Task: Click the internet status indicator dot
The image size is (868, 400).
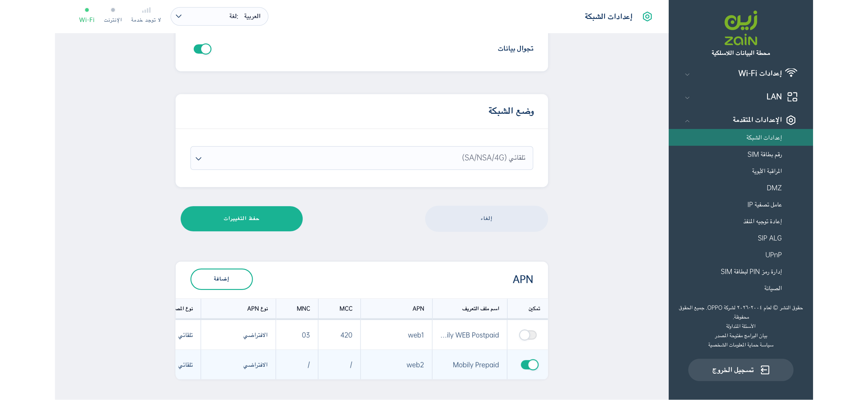Action: [x=113, y=11]
